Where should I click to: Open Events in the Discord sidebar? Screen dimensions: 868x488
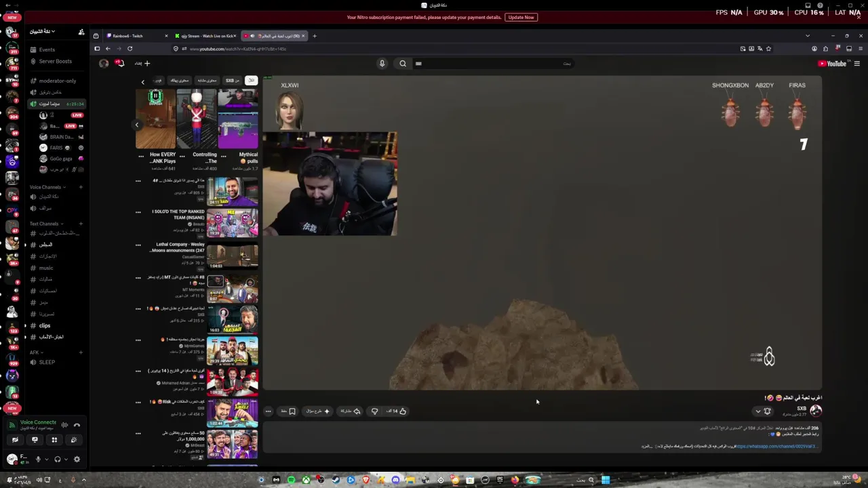click(x=47, y=49)
